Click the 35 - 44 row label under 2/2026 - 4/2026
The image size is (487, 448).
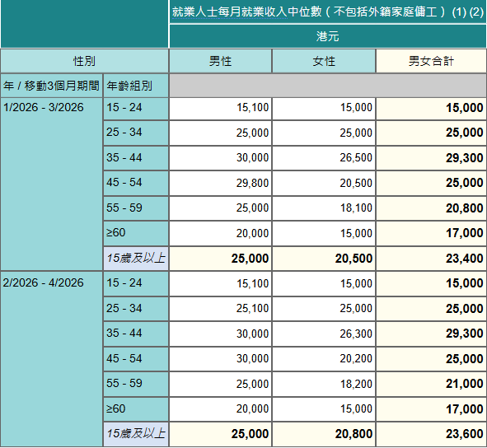(136, 334)
